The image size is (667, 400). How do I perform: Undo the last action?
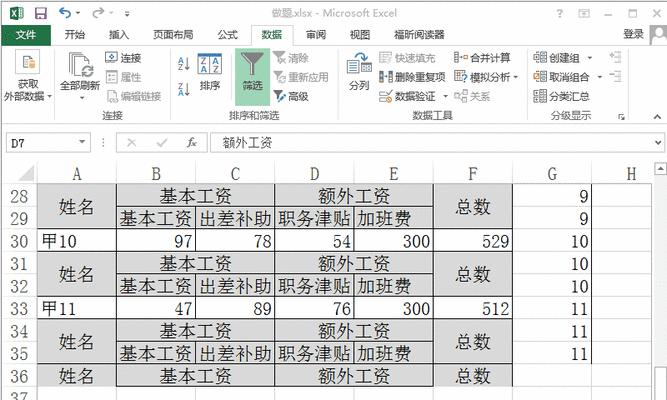pyautogui.click(x=65, y=13)
